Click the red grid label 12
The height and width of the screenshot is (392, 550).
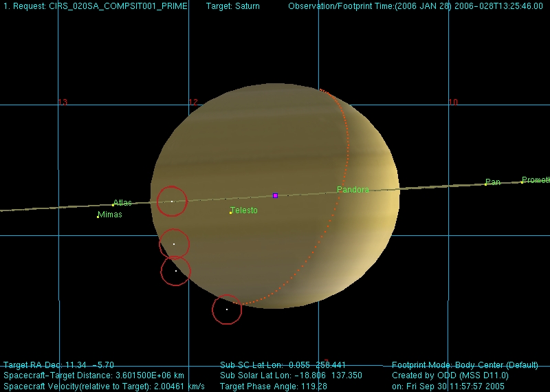tap(193, 102)
